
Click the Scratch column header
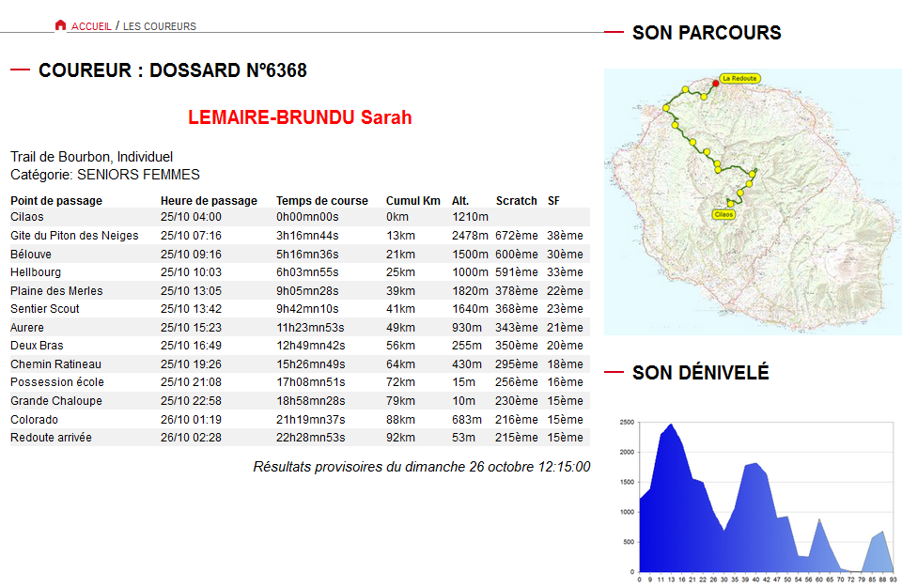516,201
